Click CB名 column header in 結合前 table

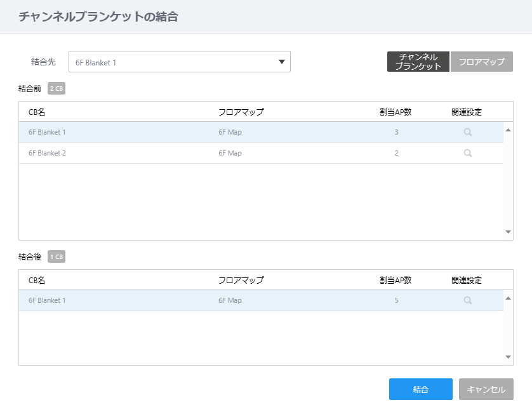(x=37, y=112)
